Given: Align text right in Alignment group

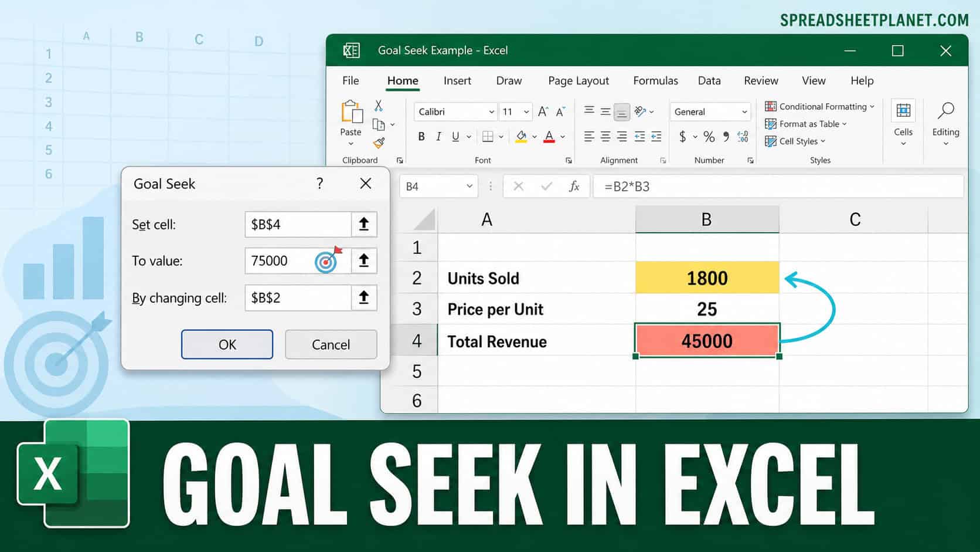Looking at the screenshot, I should tap(622, 137).
